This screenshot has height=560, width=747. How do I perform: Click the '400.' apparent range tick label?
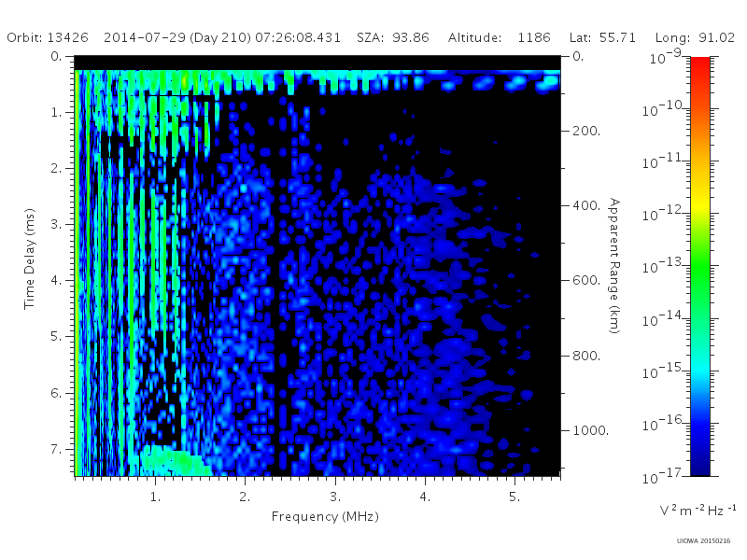tap(586, 205)
